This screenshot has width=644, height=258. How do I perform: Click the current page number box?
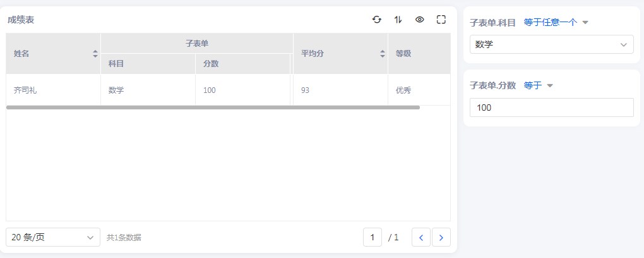click(372, 237)
